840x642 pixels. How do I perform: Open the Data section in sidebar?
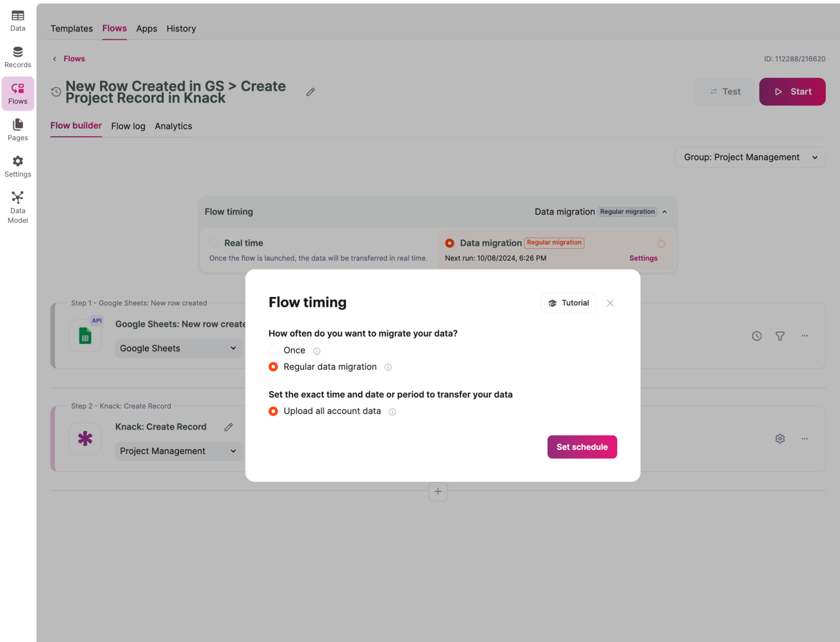point(18,21)
